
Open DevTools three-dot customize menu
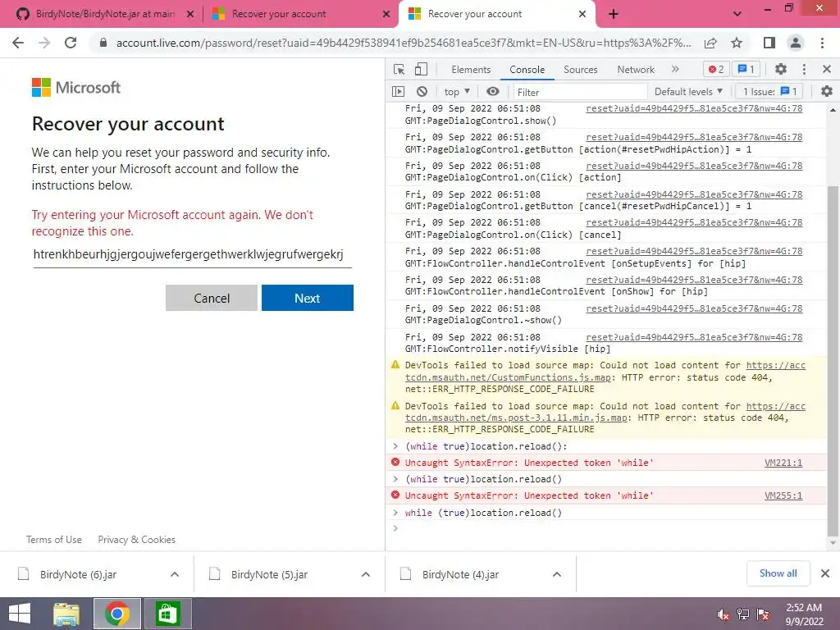click(804, 69)
